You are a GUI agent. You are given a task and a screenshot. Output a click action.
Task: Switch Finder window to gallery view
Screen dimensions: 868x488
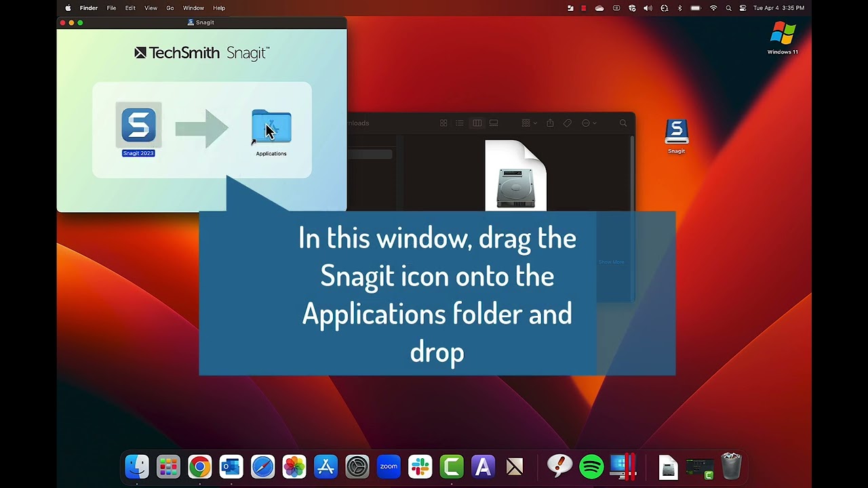tap(494, 123)
